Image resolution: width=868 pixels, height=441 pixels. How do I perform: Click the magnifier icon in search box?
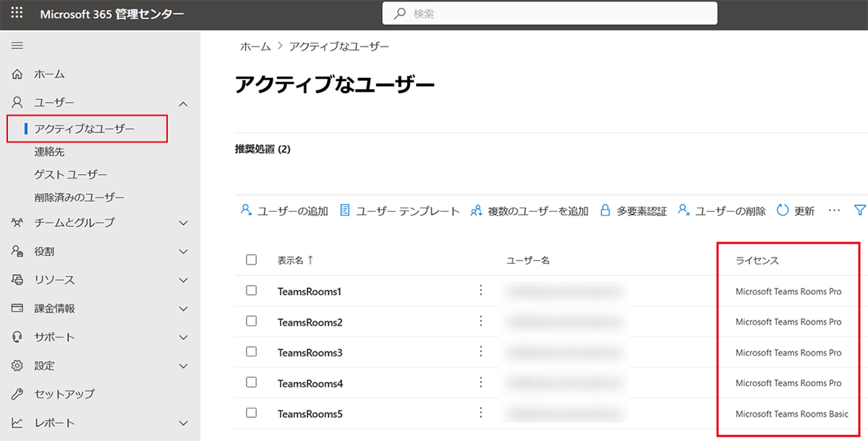point(399,14)
